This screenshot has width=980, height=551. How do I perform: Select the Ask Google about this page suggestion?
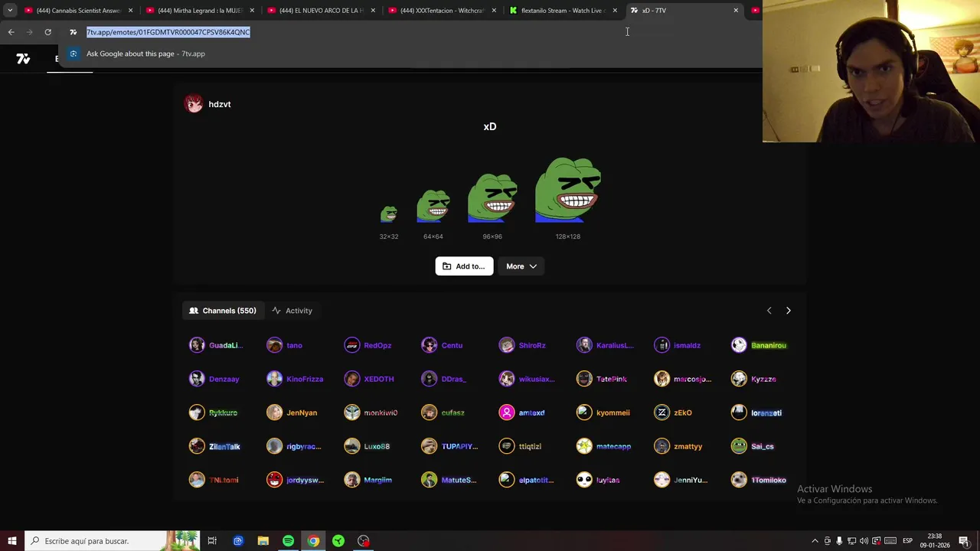pos(410,54)
